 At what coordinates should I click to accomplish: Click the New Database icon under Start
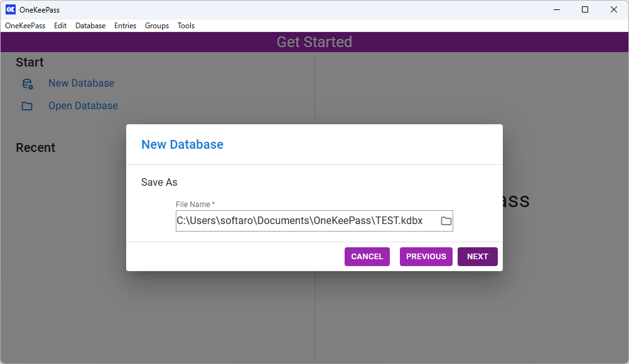coord(27,83)
